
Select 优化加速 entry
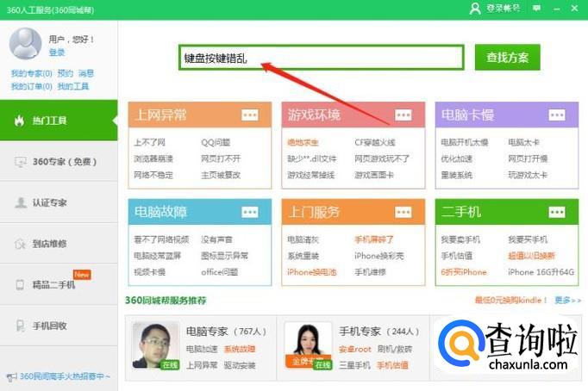456,158
